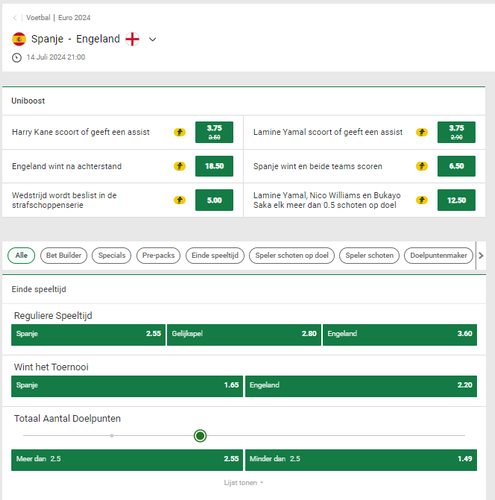The width and height of the screenshot is (495, 500).
Task: Click the Uniboost section heading
Action: tap(28, 101)
